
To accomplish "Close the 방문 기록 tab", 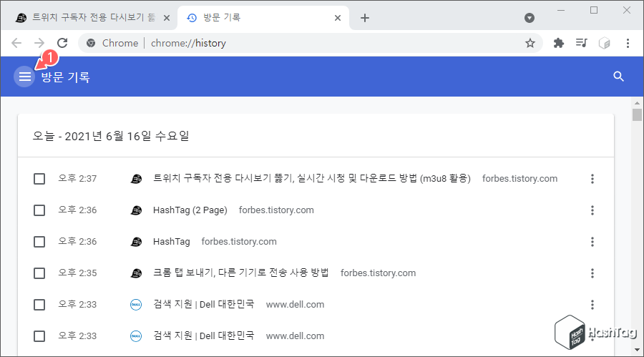I will [x=338, y=18].
